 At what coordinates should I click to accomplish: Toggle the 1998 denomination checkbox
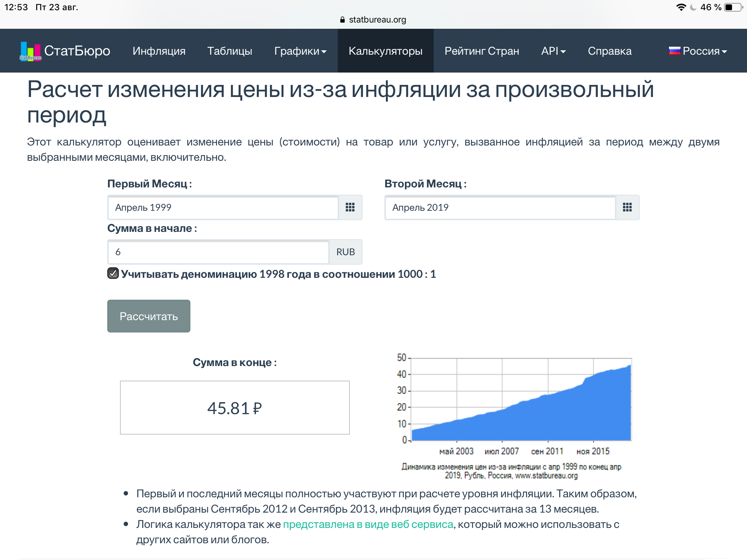click(x=113, y=273)
